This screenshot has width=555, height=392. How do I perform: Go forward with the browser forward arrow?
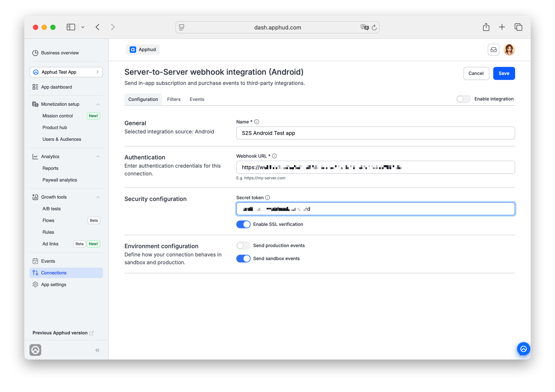click(113, 27)
